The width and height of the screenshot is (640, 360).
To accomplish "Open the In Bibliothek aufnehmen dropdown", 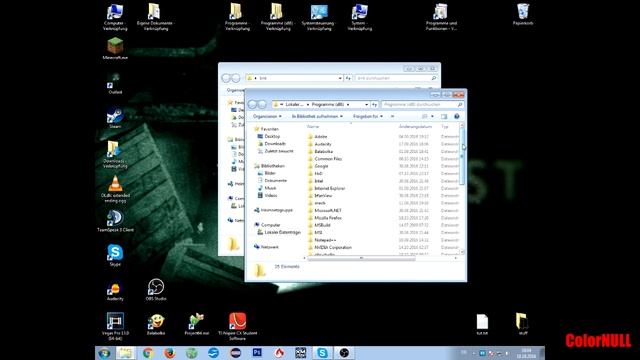I will click(317, 116).
